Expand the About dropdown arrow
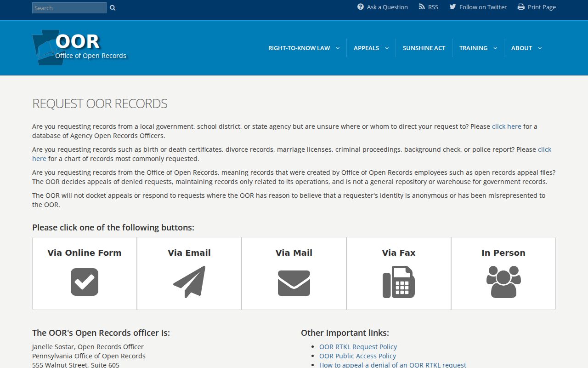Screen dimensions: 588x368 540,48
